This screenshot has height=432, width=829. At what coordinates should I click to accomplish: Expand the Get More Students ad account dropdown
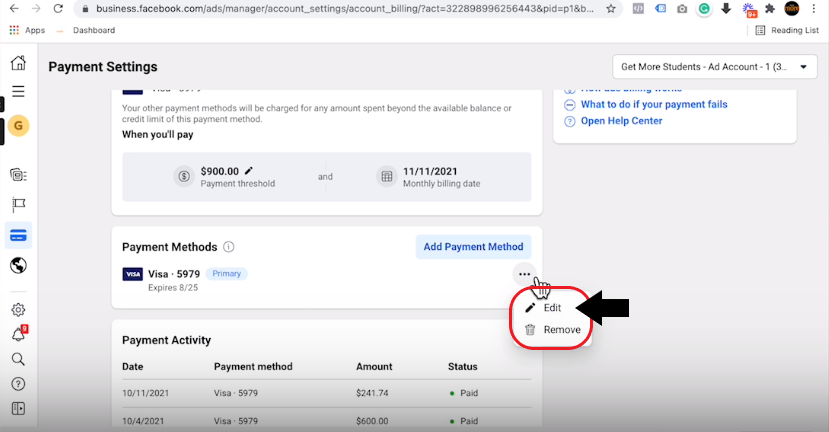pos(715,67)
